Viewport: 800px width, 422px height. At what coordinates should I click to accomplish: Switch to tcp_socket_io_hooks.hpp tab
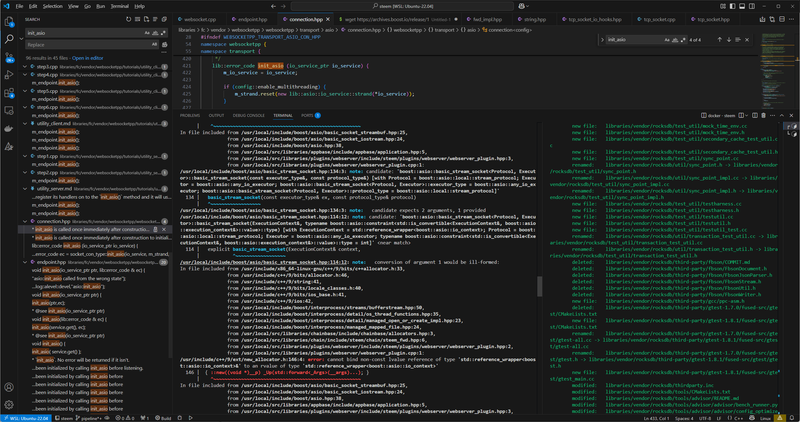pyautogui.click(x=594, y=19)
